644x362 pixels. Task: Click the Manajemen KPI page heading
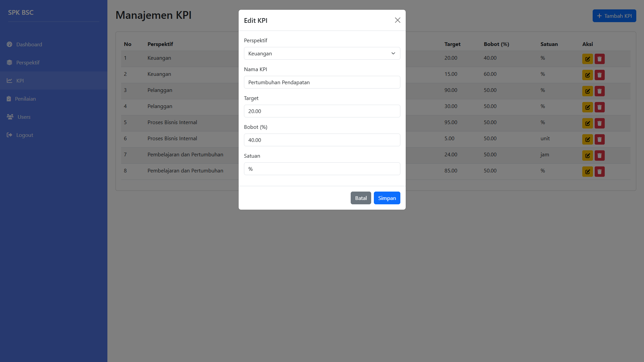(153, 15)
